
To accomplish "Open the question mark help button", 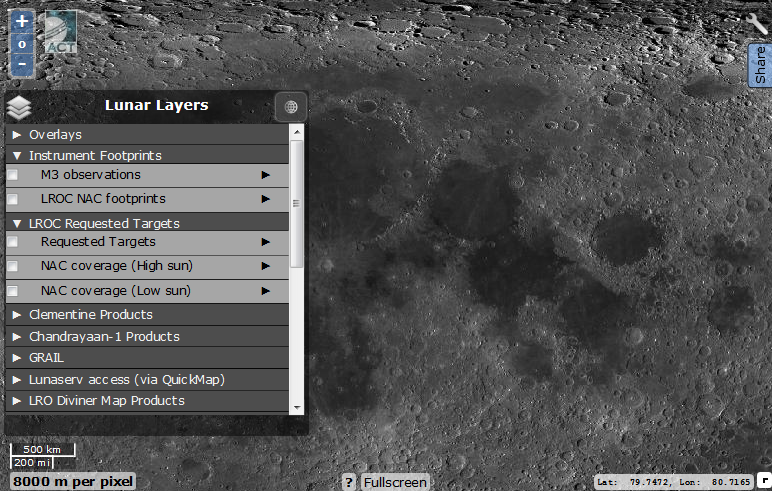I will 349,482.
